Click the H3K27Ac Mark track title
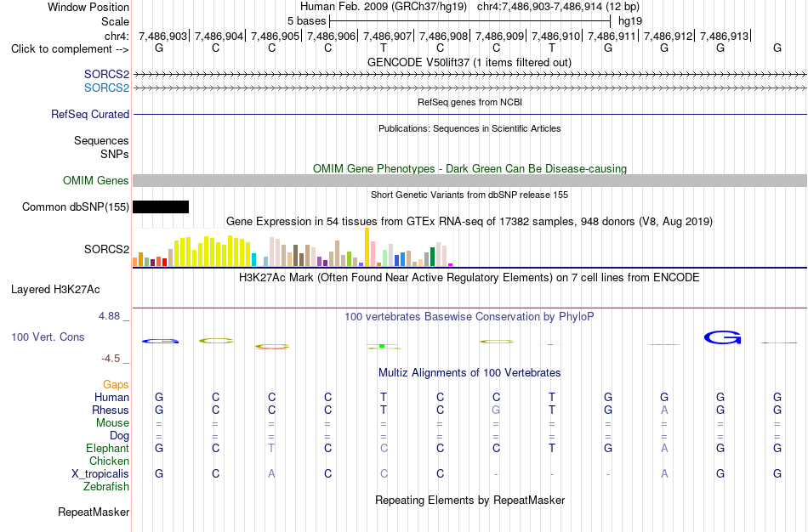The image size is (808, 532). pyautogui.click(x=469, y=278)
